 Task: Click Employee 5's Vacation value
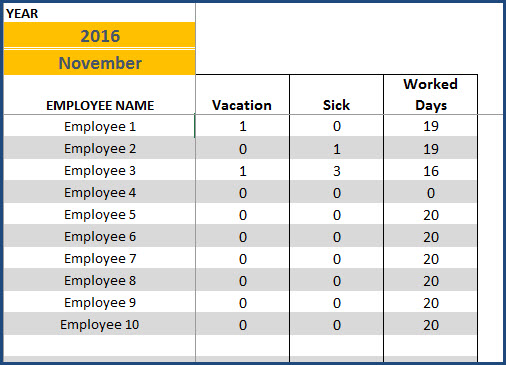(242, 214)
